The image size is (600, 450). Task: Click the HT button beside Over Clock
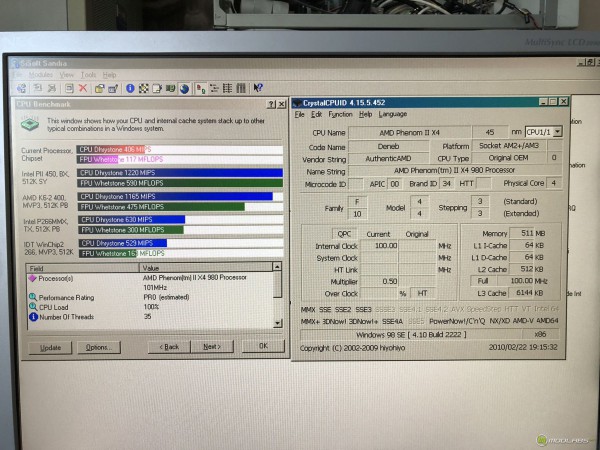(x=422, y=293)
